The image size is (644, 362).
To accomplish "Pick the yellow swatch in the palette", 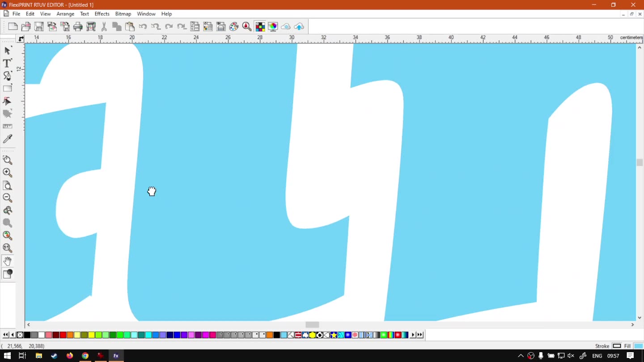I will [x=91, y=335].
